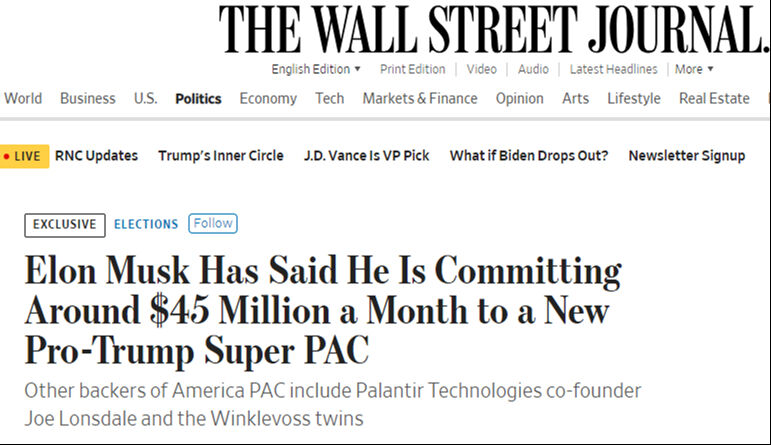The width and height of the screenshot is (771, 445).
Task: Go to the Video section
Action: 481,69
